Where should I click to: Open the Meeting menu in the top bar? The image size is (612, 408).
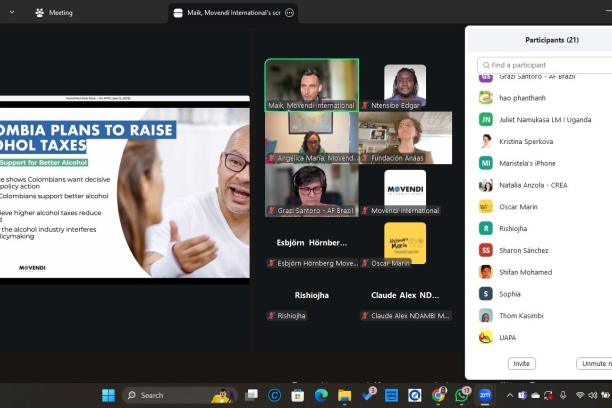pyautogui.click(x=54, y=13)
